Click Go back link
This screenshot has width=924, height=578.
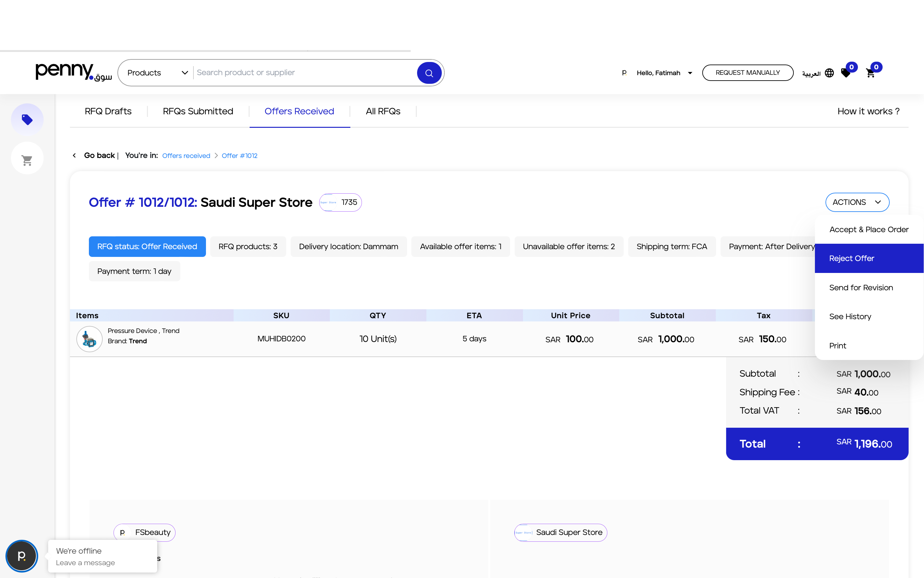99,155
